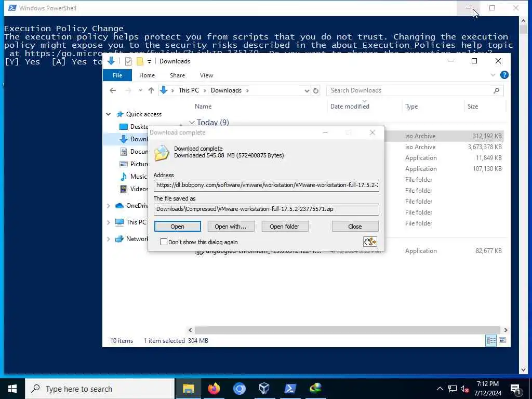
Task: Expand the Network tree node
Action: [x=109, y=239]
